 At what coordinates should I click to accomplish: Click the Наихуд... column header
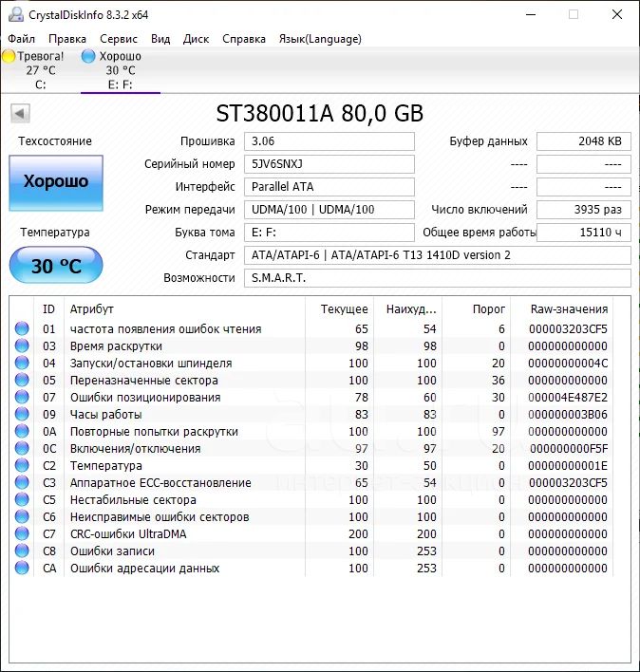coord(408,309)
